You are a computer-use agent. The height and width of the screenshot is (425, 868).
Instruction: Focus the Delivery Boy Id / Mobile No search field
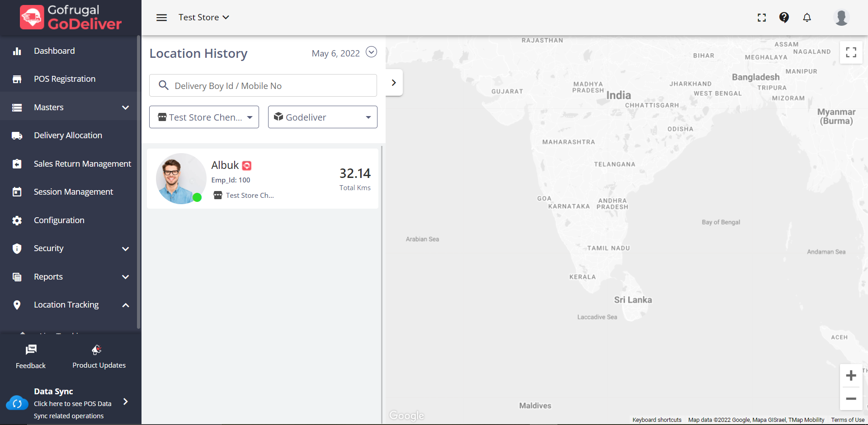(x=263, y=85)
